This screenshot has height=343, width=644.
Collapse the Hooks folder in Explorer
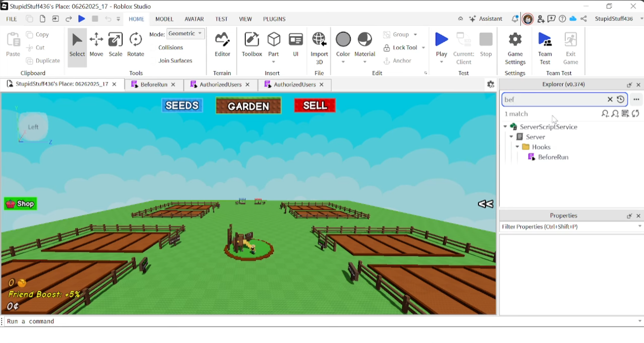click(x=517, y=147)
